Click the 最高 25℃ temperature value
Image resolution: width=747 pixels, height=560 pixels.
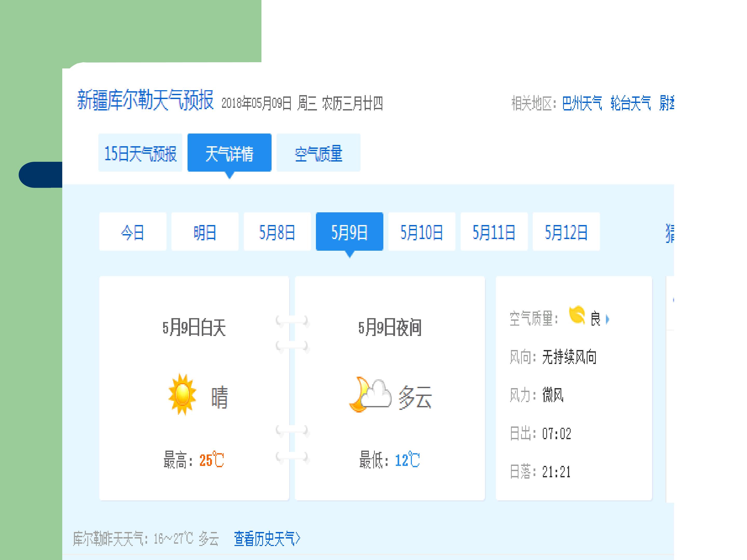[211, 460]
